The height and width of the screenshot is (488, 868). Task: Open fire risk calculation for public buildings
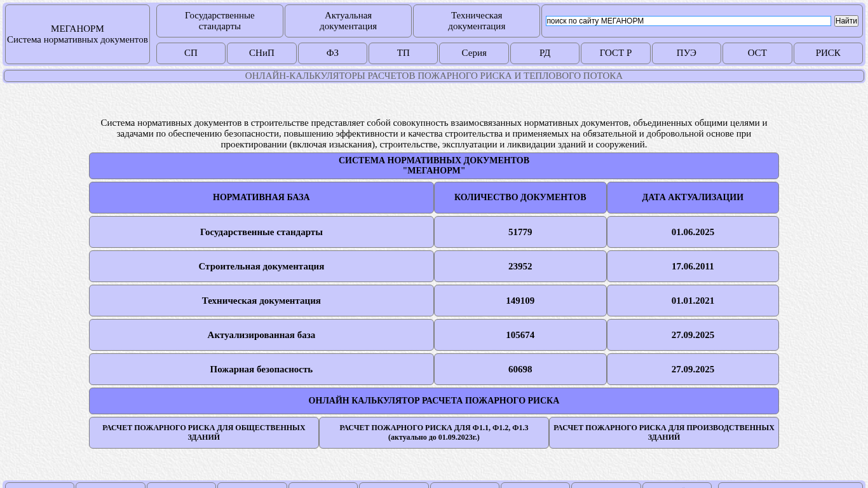pyautogui.click(x=204, y=433)
